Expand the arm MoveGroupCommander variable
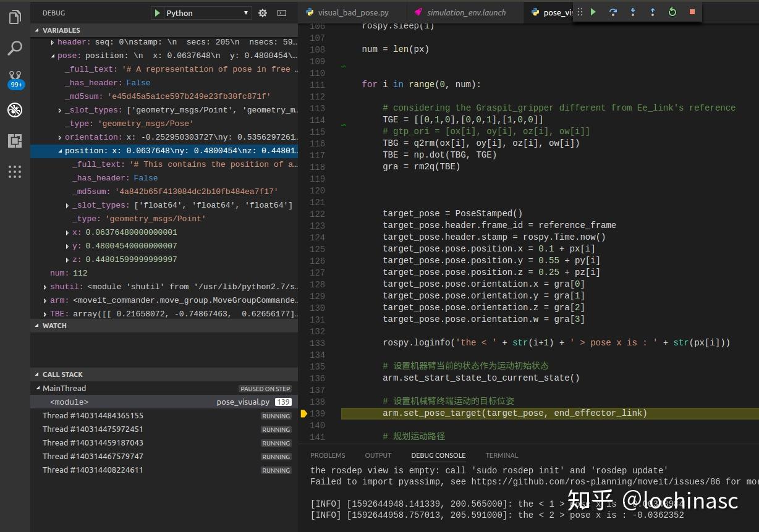Image resolution: width=759 pixels, height=532 pixels. click(x=164, y=300)
